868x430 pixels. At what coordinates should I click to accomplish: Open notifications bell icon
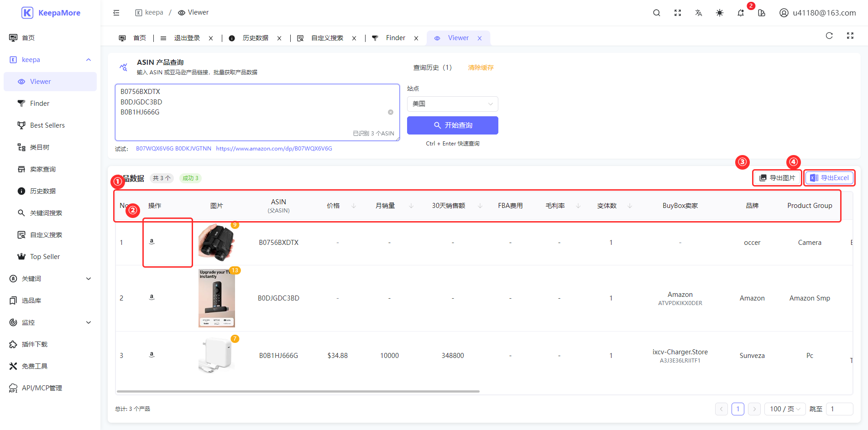click(741, 13)
